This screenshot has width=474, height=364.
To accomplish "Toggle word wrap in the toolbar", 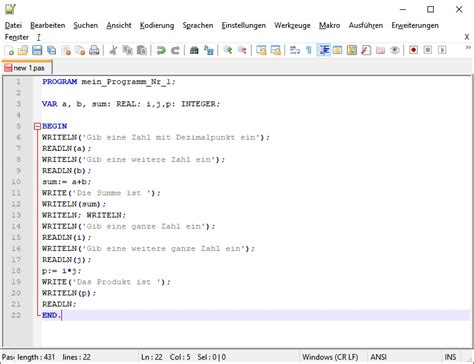I will 295,50.
